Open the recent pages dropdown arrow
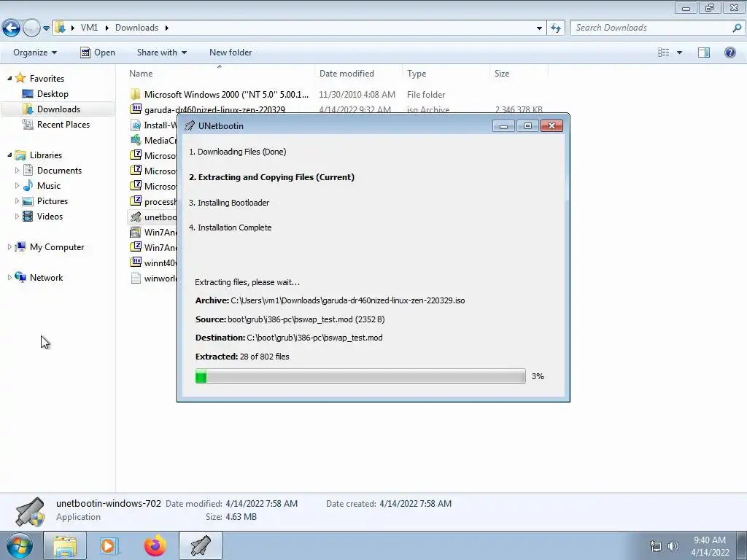 point(46,28)
